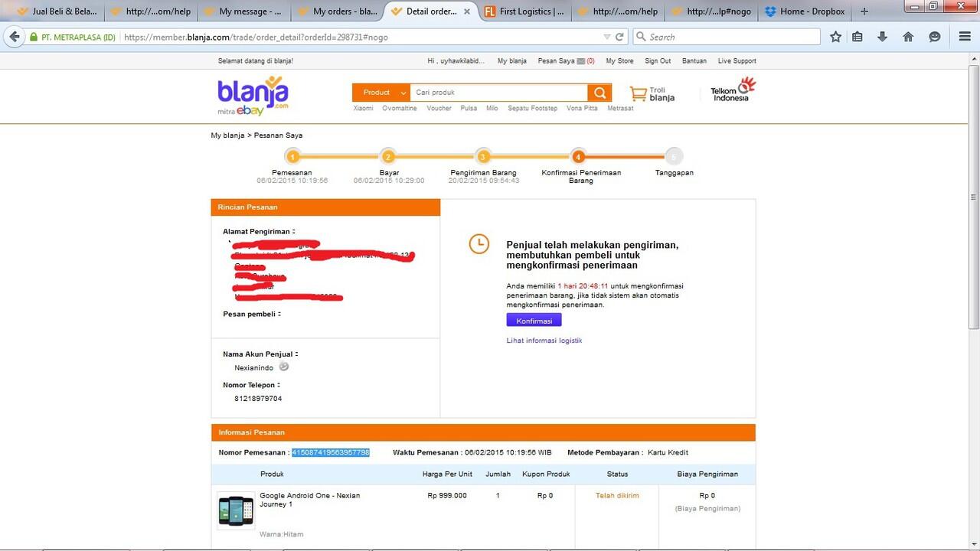Reload the page with the refresh icon
980x551 pixels.
(619, 37)
